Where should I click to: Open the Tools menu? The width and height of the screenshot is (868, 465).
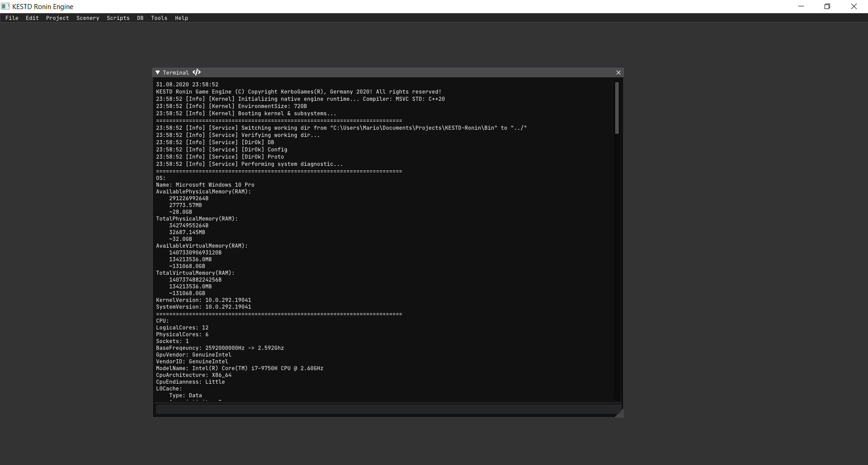coord(159,18)
